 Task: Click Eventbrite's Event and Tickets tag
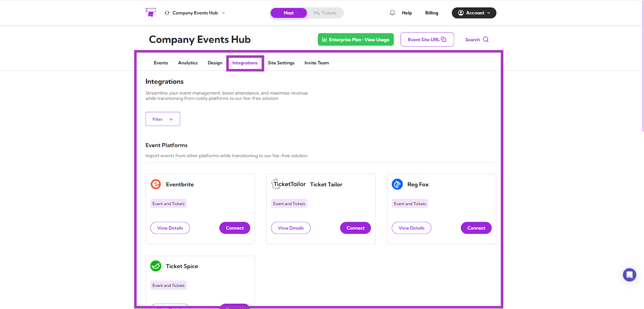(169, 204)
